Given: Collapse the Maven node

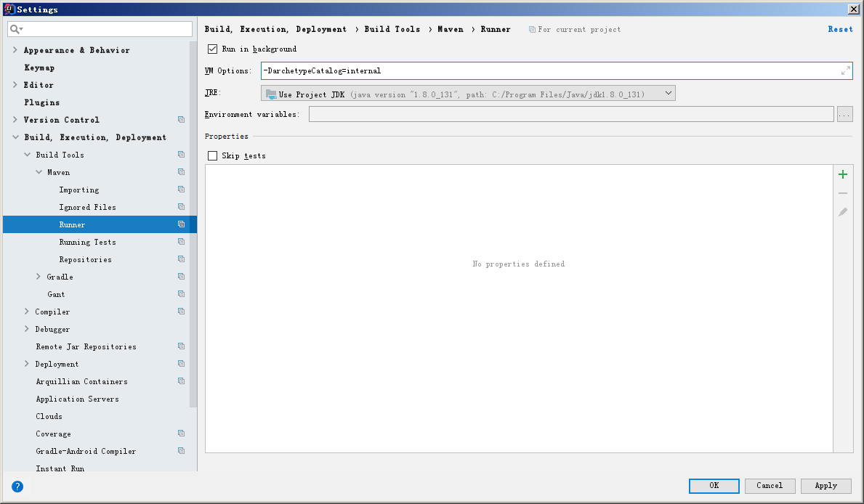Looking at the screenshot, I should click(x=39, y=172).
